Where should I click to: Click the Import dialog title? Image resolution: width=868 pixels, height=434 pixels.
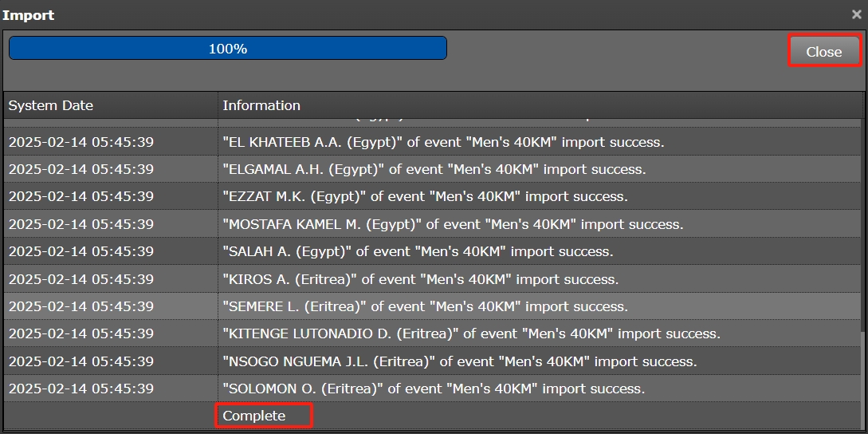coord(29,14)
